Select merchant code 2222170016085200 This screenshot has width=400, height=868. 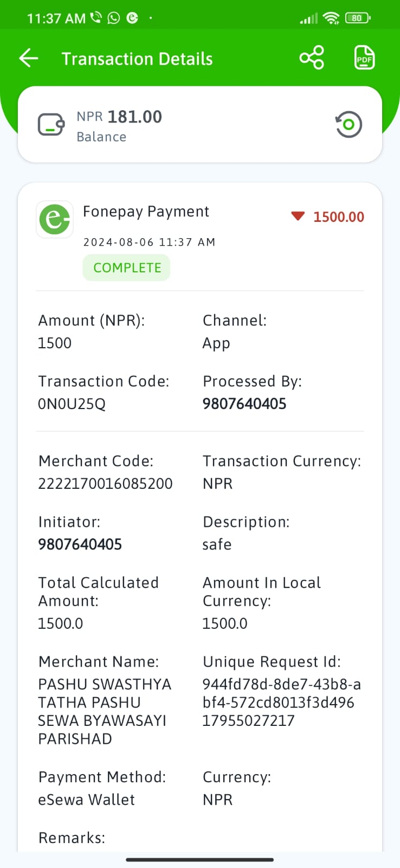[x=105, y=483]
